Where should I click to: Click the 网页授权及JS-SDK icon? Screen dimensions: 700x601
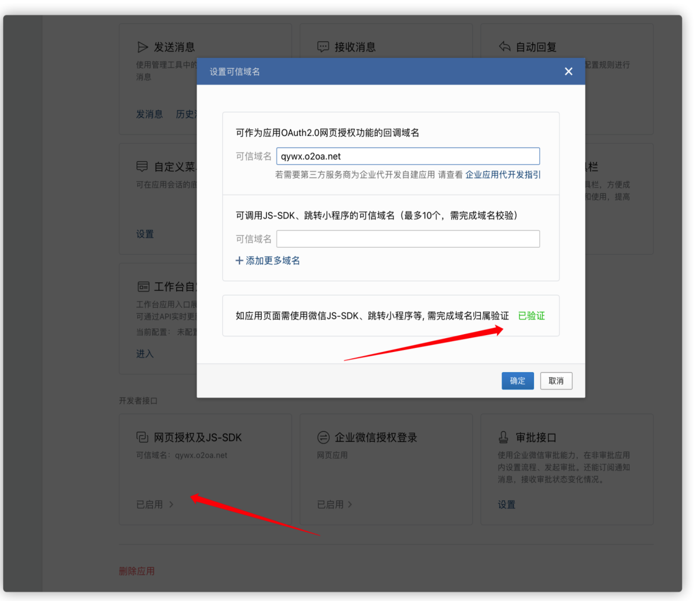142,437
